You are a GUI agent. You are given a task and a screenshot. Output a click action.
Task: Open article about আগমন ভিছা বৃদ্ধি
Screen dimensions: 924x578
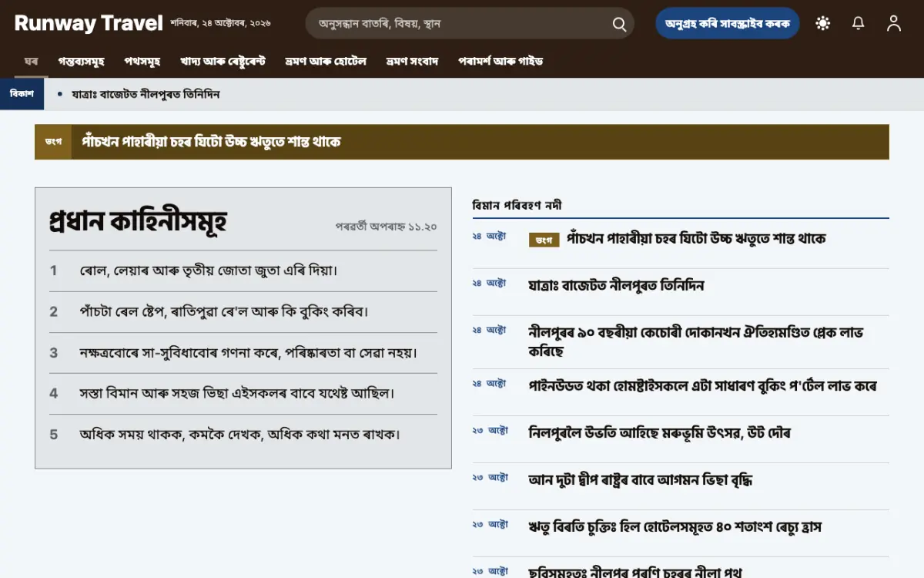641,480
